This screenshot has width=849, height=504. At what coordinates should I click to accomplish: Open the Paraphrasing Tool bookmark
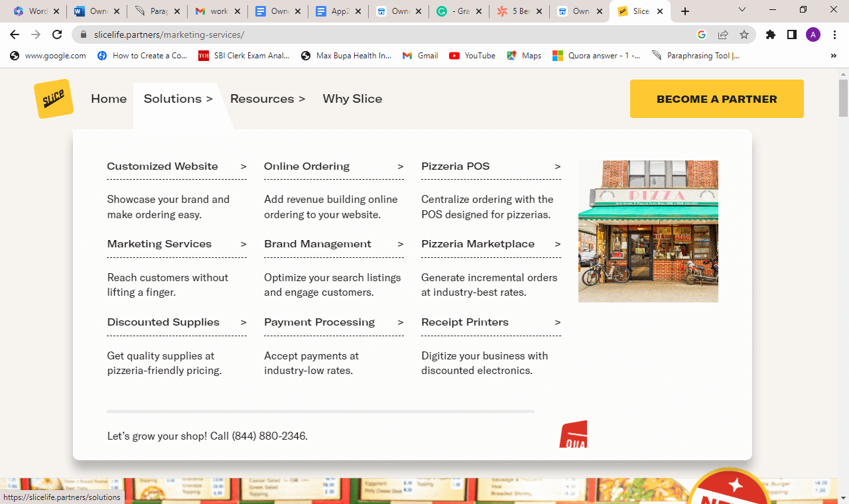click(696, 56)
